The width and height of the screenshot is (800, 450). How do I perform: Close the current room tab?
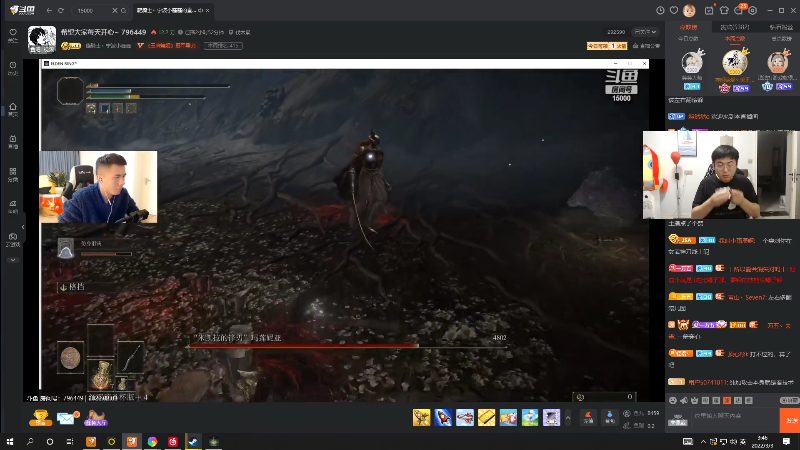pyautogui.click(x=208, y=10)
